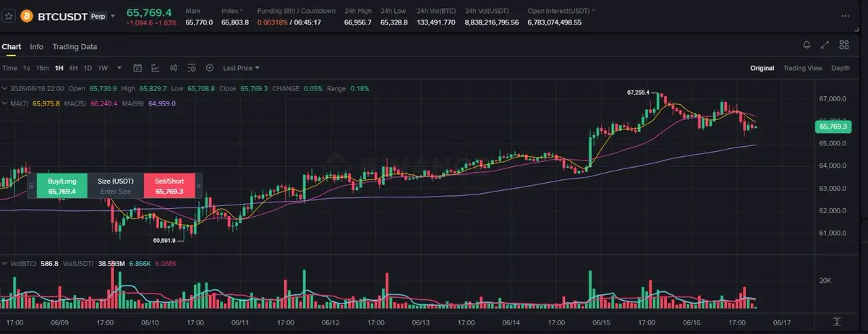Open the three-dot more options menu
The image size is (868, 334).
tap(845, 15)
